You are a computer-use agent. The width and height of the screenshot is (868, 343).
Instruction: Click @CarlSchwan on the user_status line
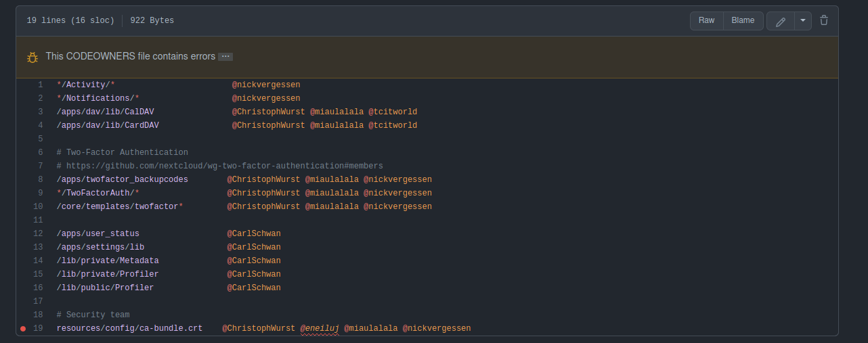pos(254,234)
